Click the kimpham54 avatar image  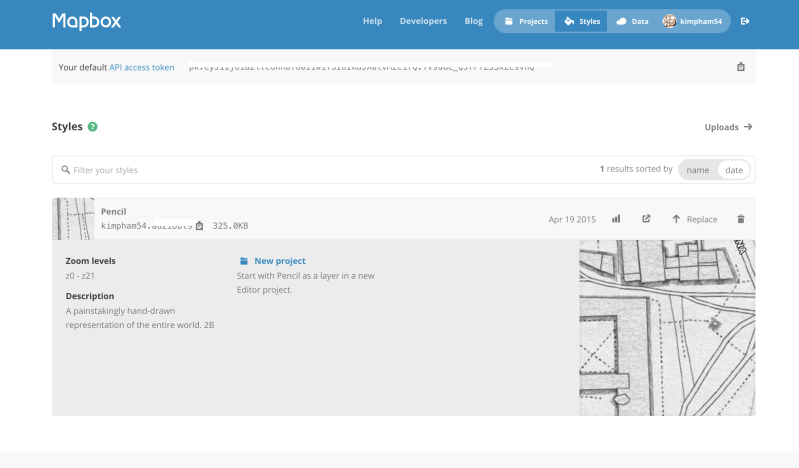[669, 21]
